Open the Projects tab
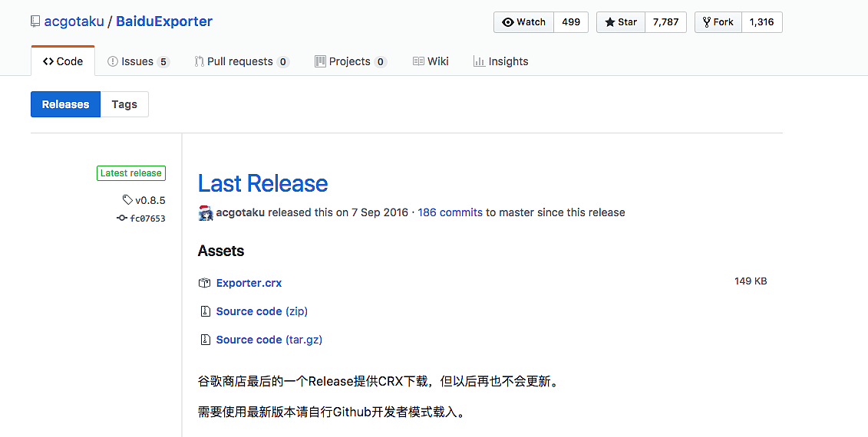The image size is (868, 437). (349, 61)
